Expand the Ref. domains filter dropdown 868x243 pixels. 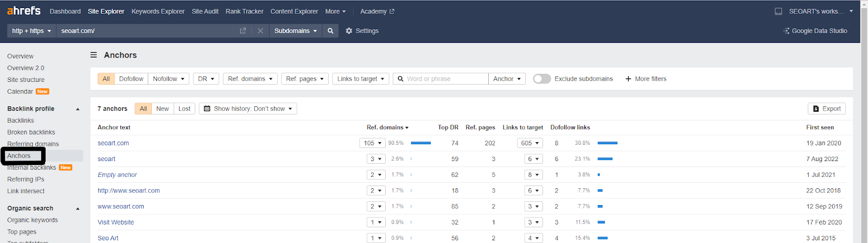[250, 79]
